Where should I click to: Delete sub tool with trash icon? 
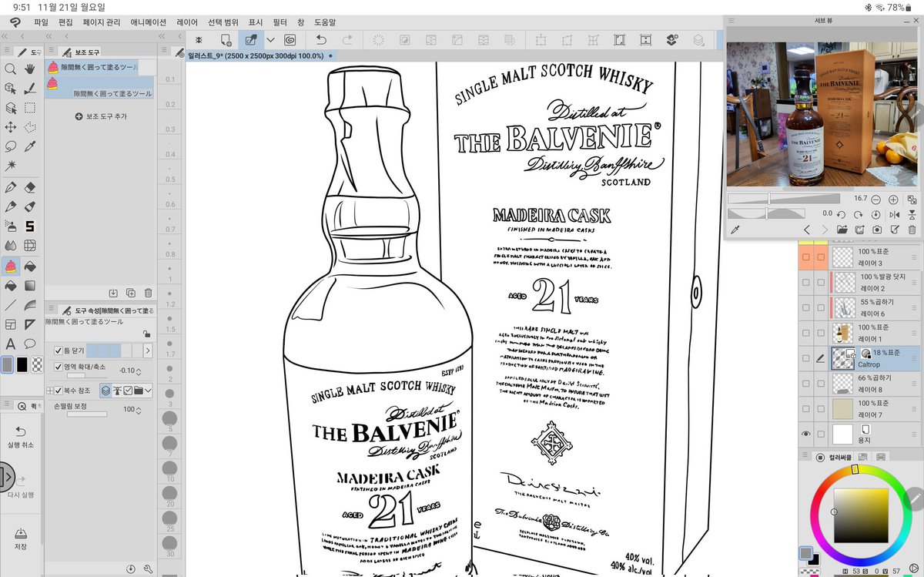[148, 293]
